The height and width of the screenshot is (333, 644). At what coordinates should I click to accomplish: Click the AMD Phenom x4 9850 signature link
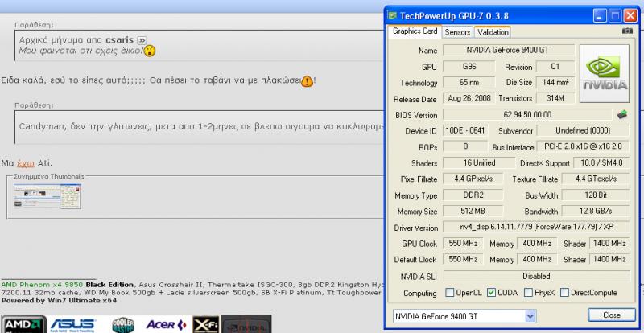pos(42,285)
